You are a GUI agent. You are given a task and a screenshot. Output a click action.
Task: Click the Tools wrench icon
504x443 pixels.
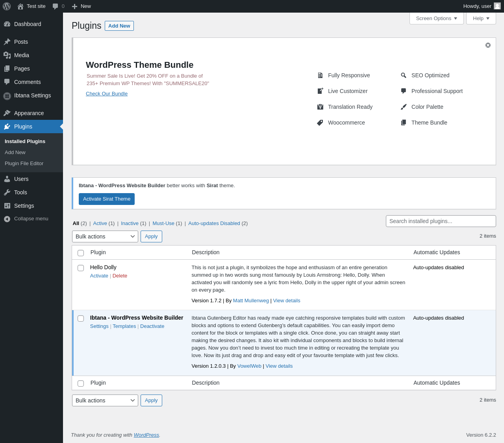pos(7,192)
